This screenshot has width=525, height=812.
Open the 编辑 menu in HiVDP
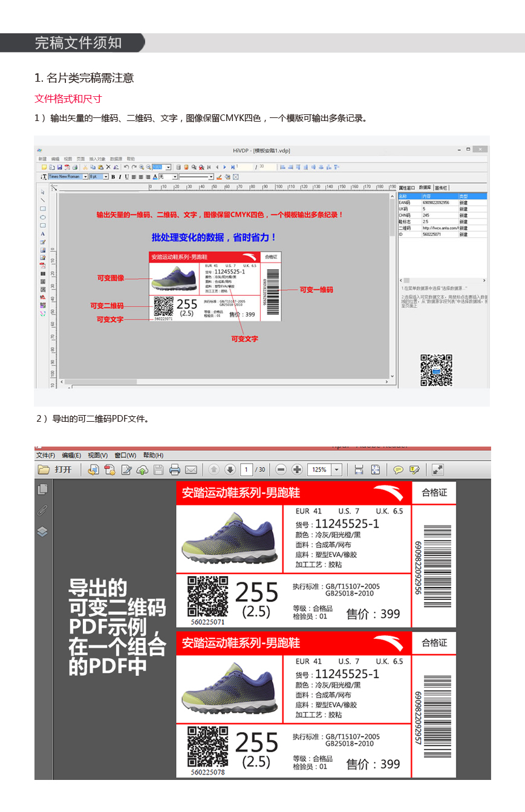click(x=56, y=159)
